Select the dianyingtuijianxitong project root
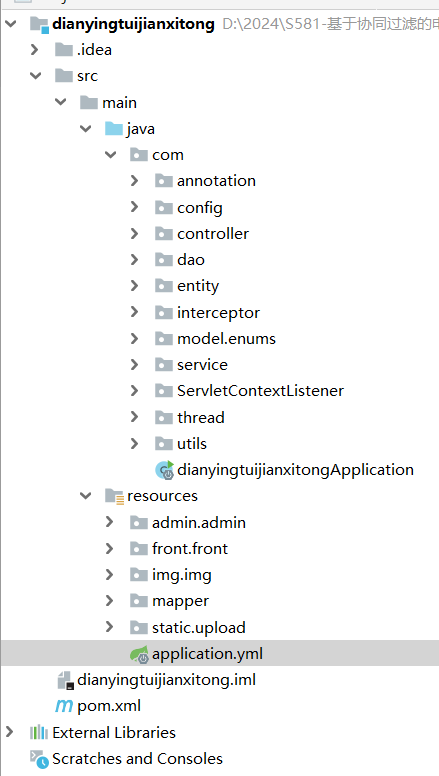Viewport: 439px width, 776px height. click(134, 24)
